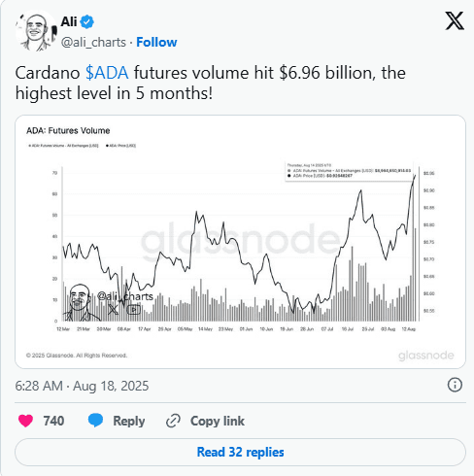474x476 pixels.
Task: Open the 6:28 AM Aug 18 timestamp
Action: pyautogui.click(x=82, y=386)
